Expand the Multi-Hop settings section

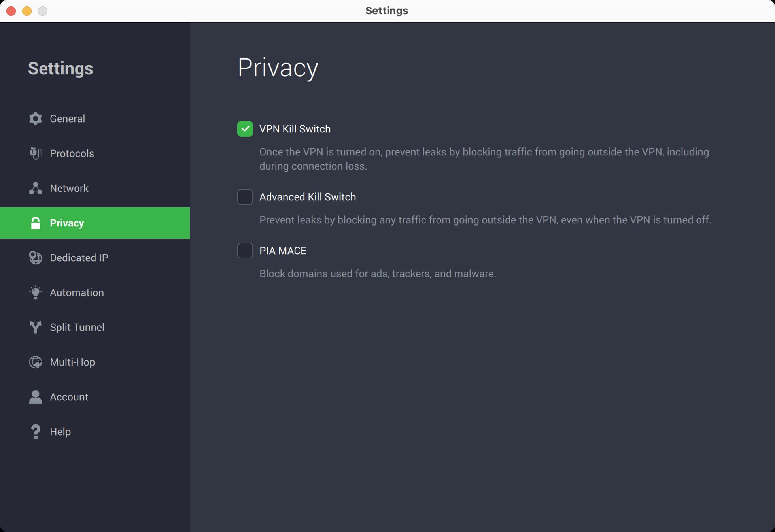pos(72,362)
